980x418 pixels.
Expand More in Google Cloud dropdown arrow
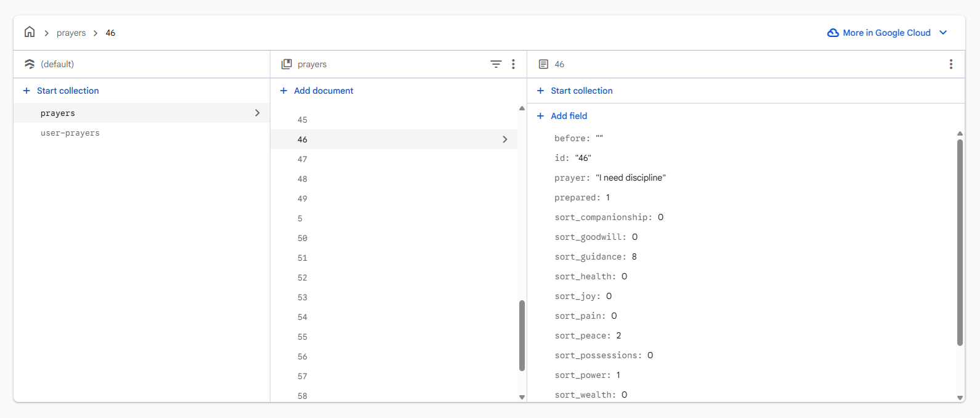click(x=943, y=33)
